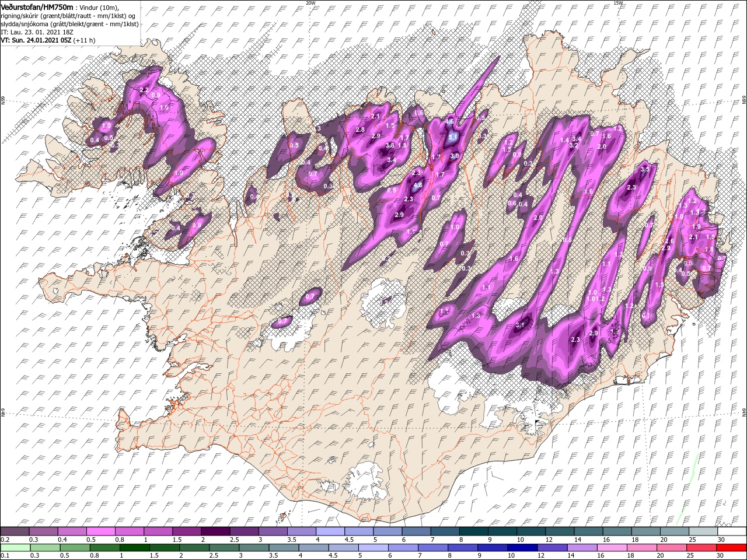Select the darkest purple swatch labeled 2

click(215, 531)
